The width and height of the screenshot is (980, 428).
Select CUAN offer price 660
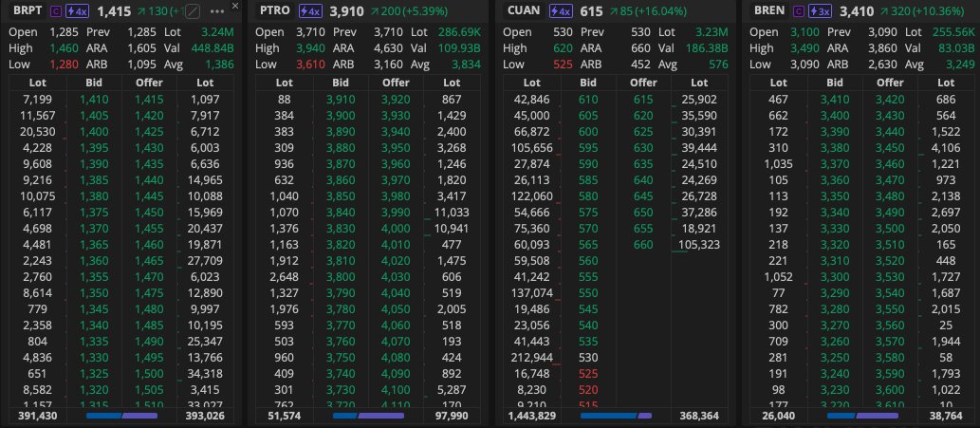643,245
